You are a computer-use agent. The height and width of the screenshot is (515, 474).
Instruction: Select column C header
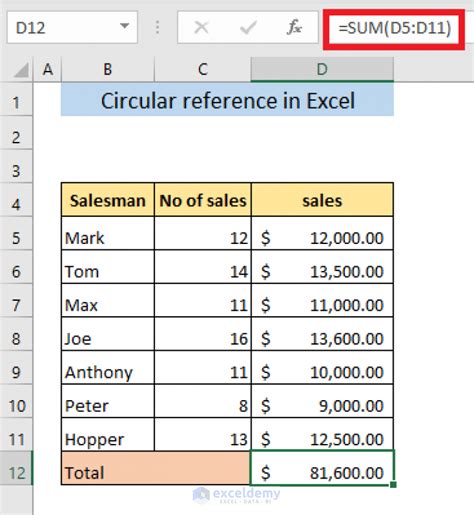(203, 69)
